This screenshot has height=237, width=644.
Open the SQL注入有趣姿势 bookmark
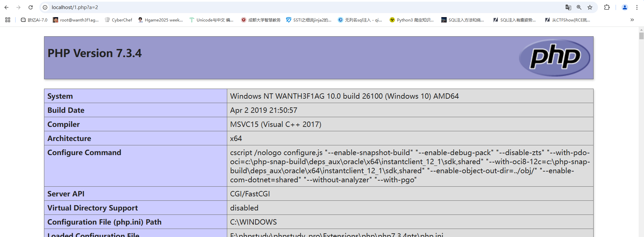(x=514, y=20)
